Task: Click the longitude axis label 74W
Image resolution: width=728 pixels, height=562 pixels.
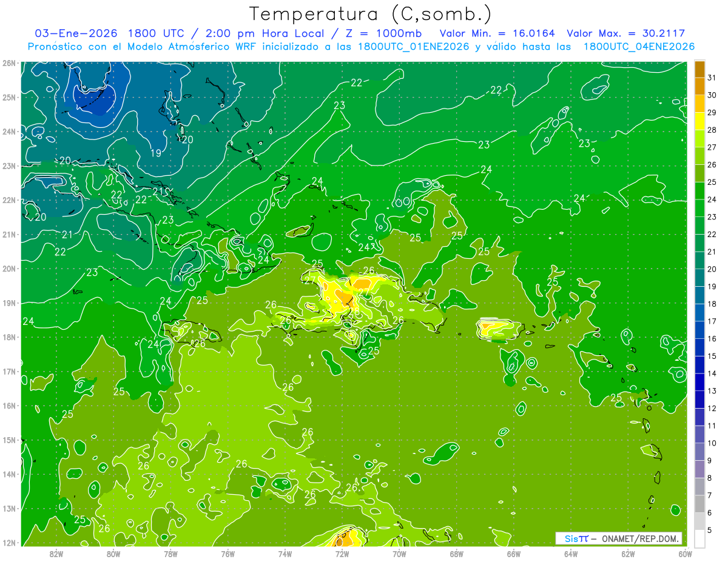Action: [x=285, y=554]
